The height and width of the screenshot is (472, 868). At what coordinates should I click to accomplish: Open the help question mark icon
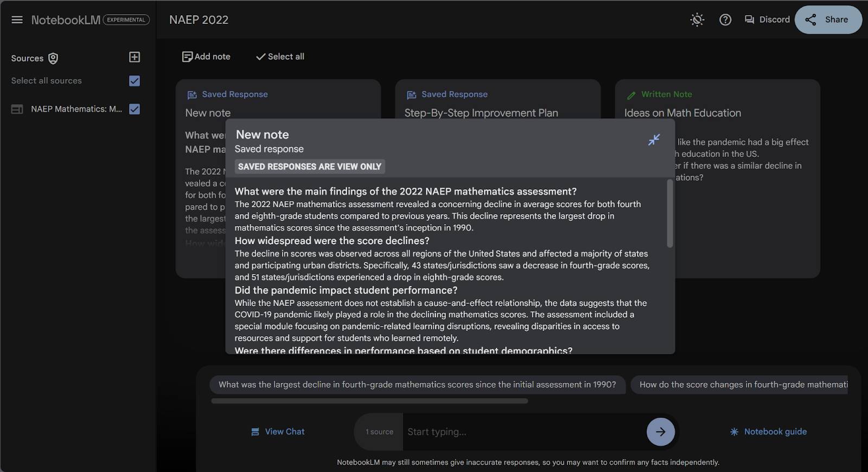[725, 20]
